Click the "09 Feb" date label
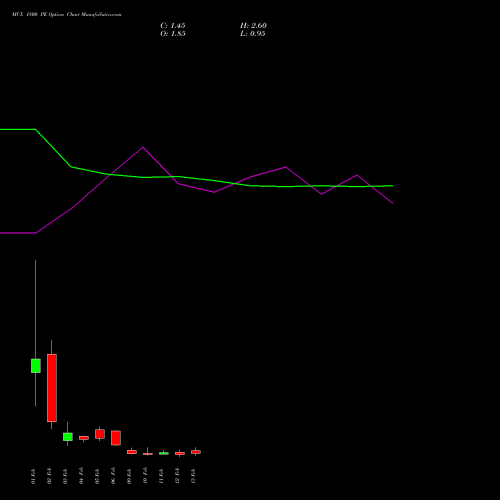This screenshot has height=500, width=500. point(129,476)
